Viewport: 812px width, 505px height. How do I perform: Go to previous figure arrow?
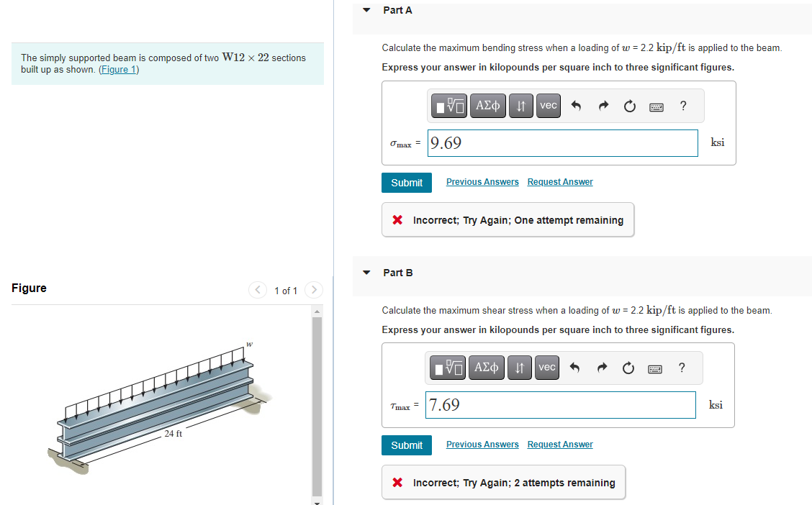258,290
